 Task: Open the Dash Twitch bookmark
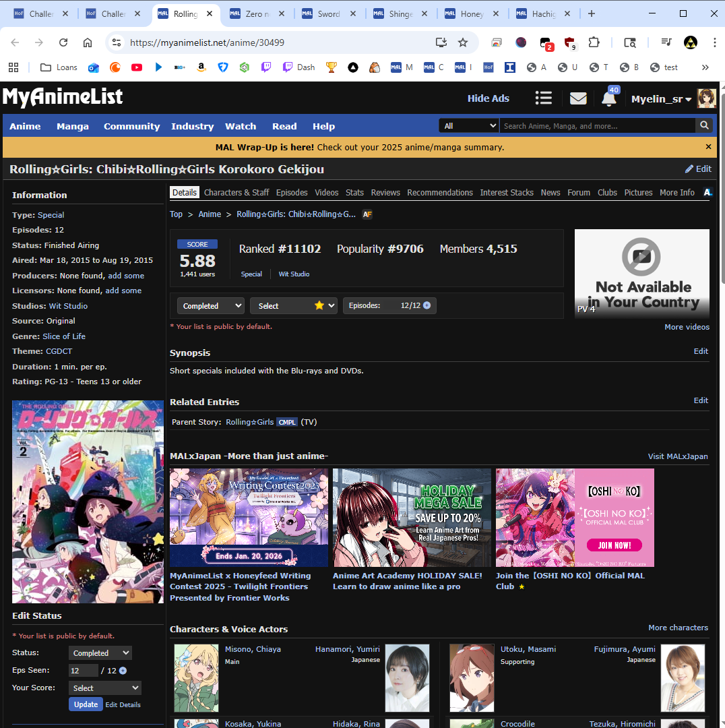pyautogui.click(x=298, y=68)
